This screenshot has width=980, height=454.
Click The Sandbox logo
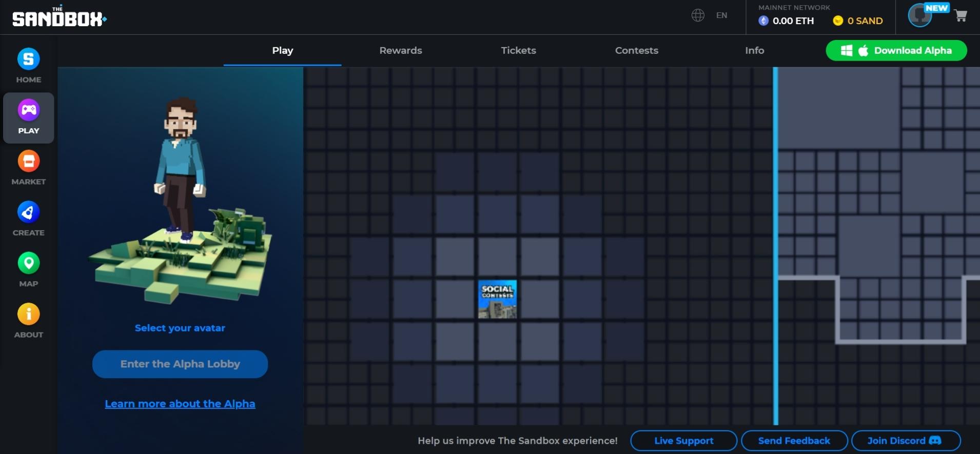(59, 17)
